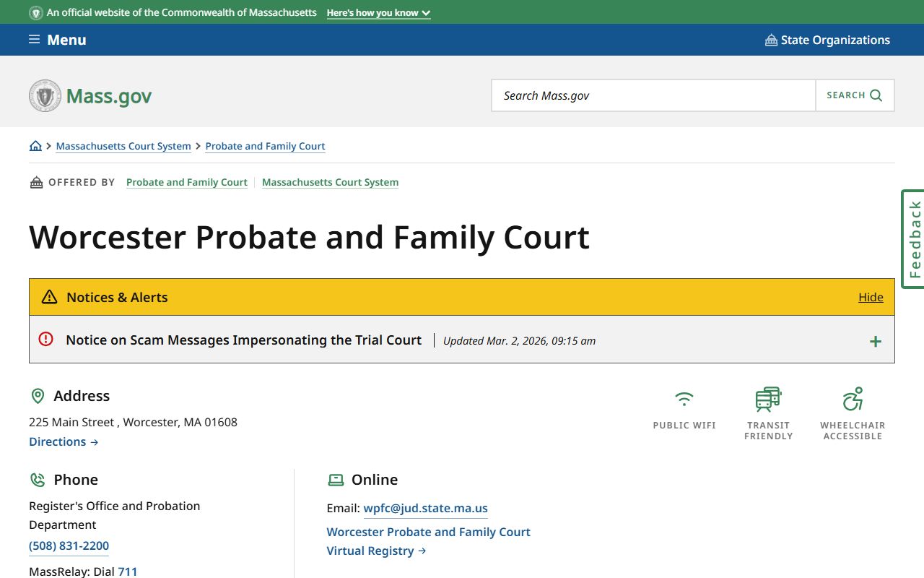Click the Transit Friendly bus icon

pos(768,399)
